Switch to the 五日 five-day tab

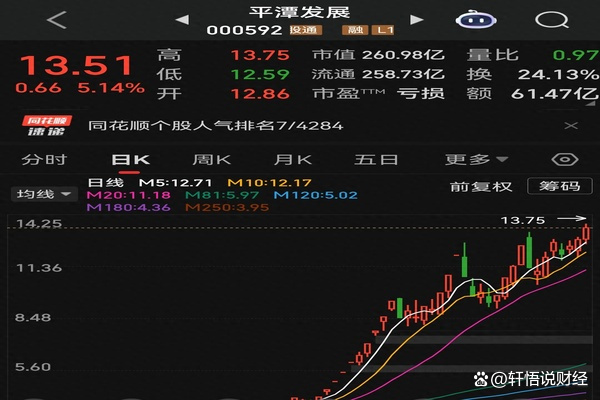(376, 159)
